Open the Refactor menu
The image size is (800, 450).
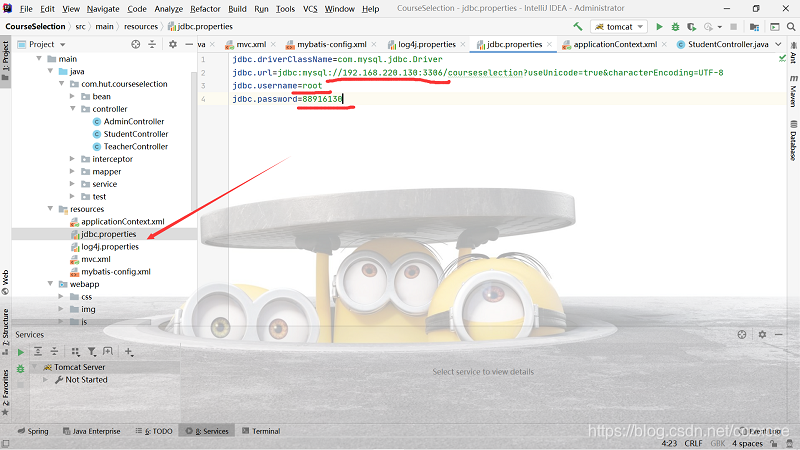click(205, 9)
